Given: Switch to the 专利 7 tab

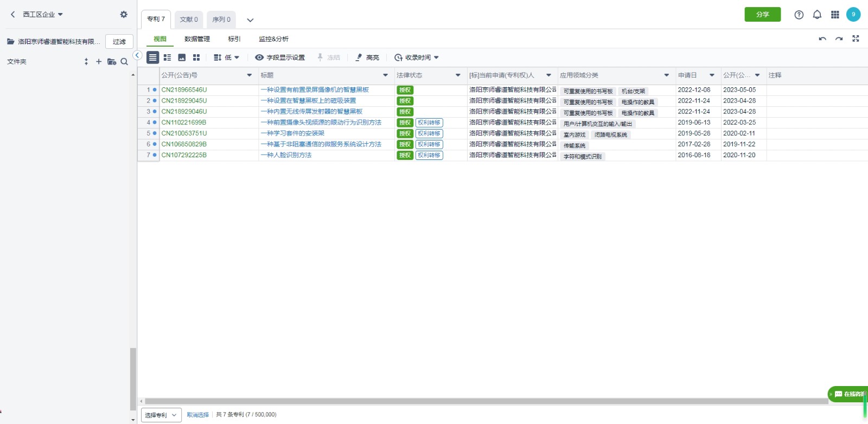Looking at the screenshot, I should pos(156,19).
